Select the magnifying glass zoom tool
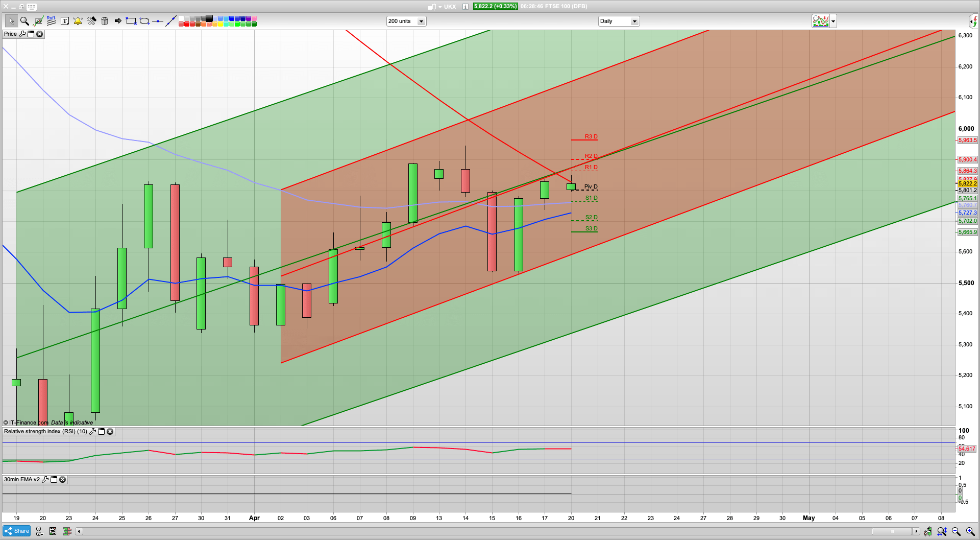Screen dimensions: 980x540 (24, 21)
